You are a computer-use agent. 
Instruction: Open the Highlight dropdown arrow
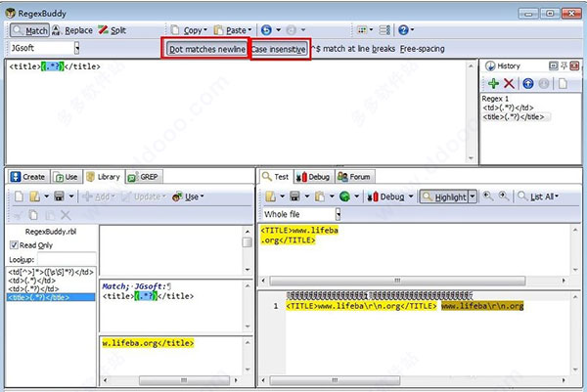(473, 196)
